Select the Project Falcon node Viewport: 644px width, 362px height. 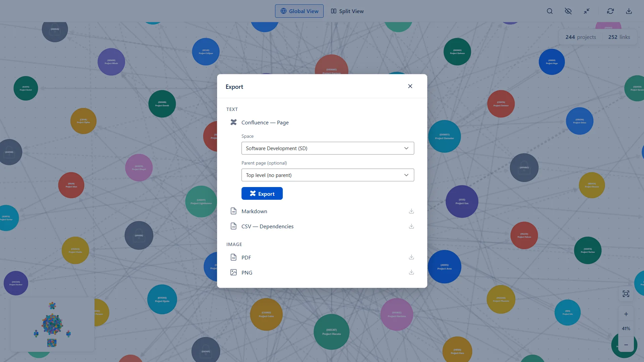[524, 235]
